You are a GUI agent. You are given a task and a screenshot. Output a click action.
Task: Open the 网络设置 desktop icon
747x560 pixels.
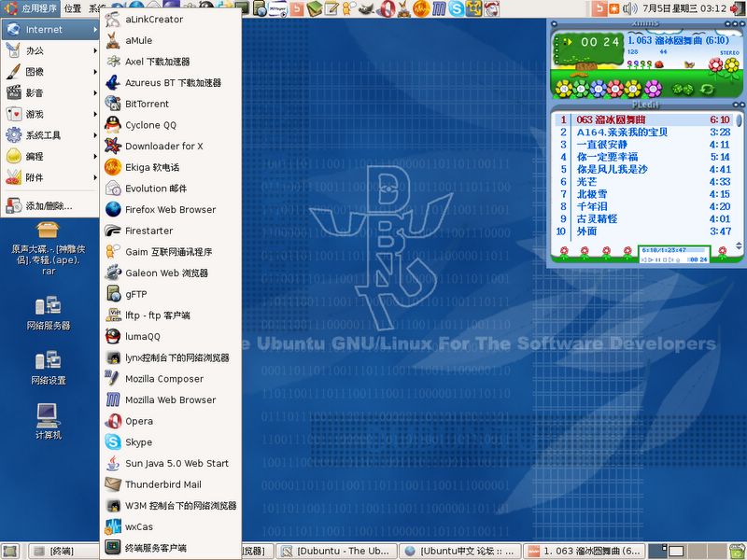click(x=49, y=367)
